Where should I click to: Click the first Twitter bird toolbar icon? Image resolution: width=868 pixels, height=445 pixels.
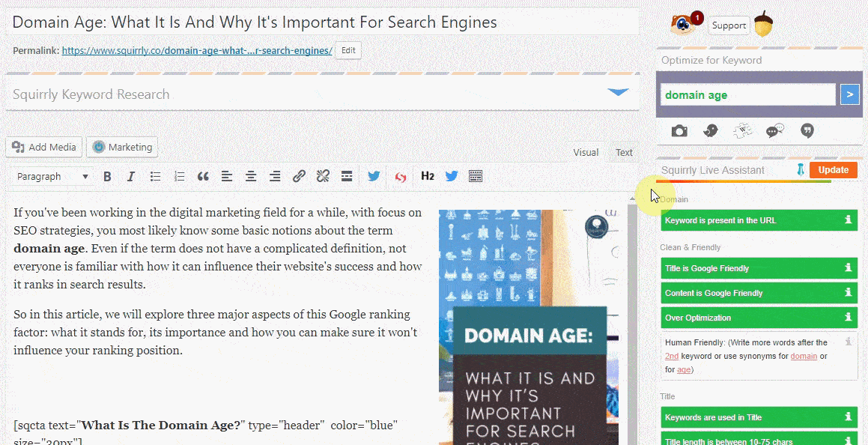pyautogui.click(x=374, y=177)
